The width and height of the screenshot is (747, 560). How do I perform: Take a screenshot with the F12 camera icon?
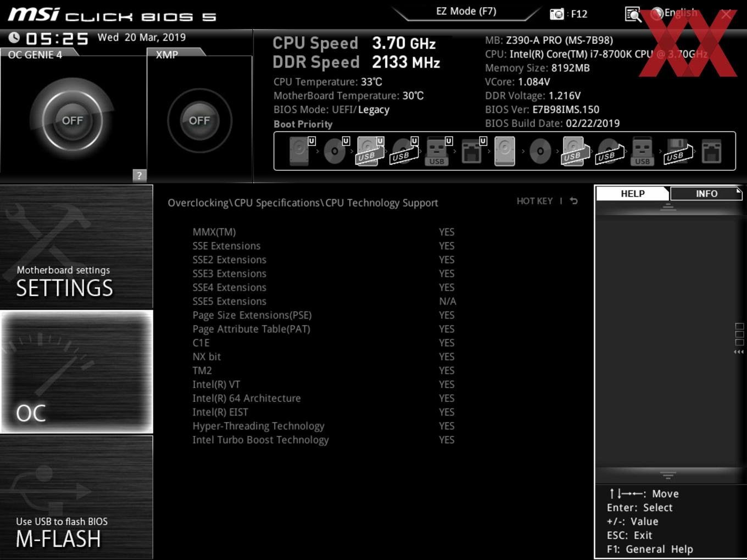(x=557, y=14)
